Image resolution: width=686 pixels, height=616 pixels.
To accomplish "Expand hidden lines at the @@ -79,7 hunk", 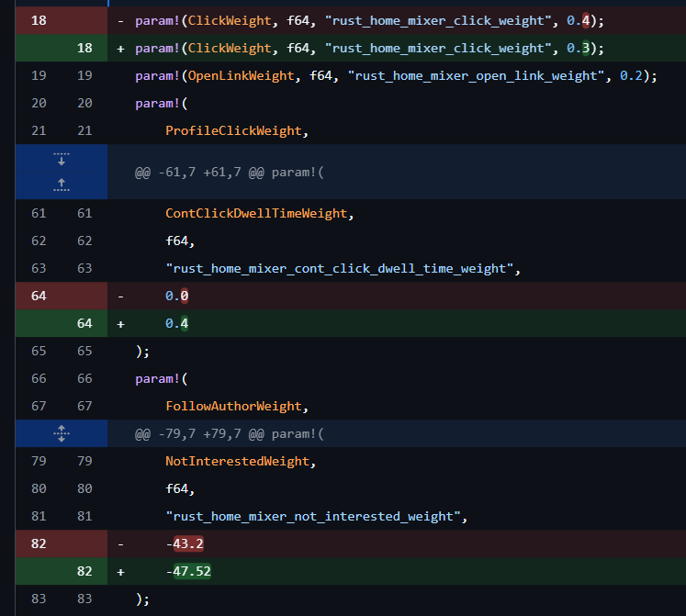I will [62, 433].
